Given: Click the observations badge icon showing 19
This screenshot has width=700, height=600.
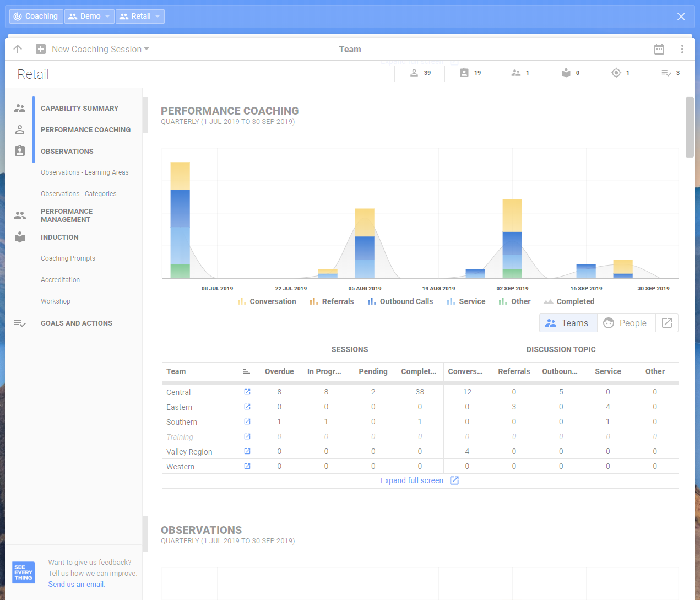Looking at the screenshot, I should 464,73.
